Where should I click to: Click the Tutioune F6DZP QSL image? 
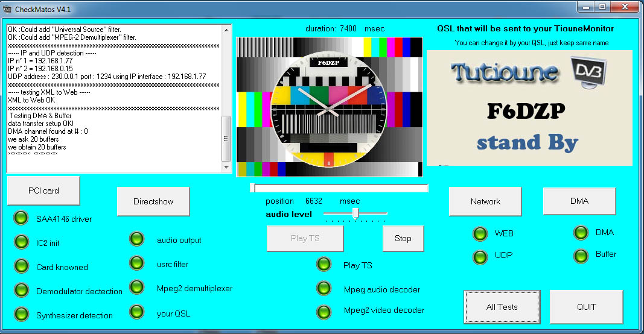(x=529, y=108)
